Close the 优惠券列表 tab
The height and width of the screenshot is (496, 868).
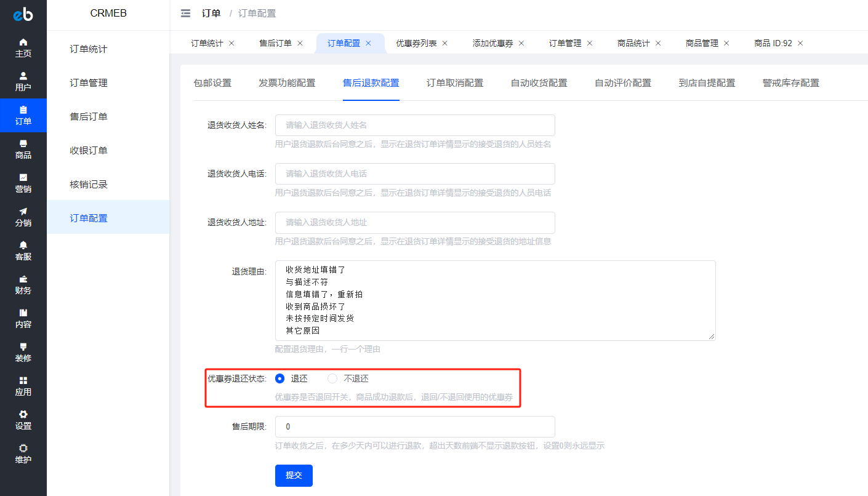click(x=444, y=43)
